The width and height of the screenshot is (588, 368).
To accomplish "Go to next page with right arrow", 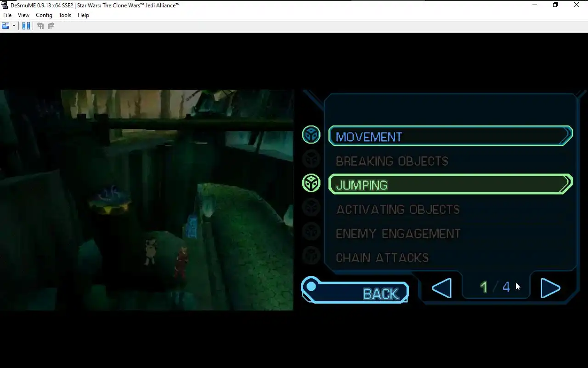I will 550,288.
